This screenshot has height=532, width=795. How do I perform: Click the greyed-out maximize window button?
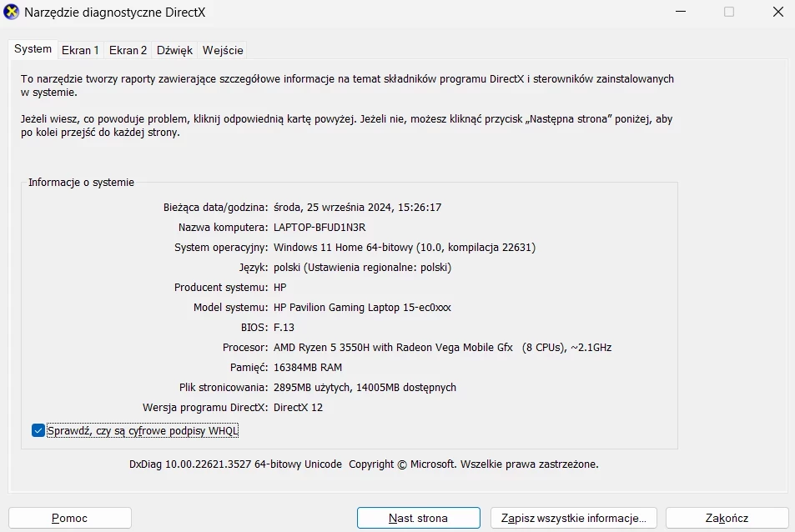(x=729, y=13)
